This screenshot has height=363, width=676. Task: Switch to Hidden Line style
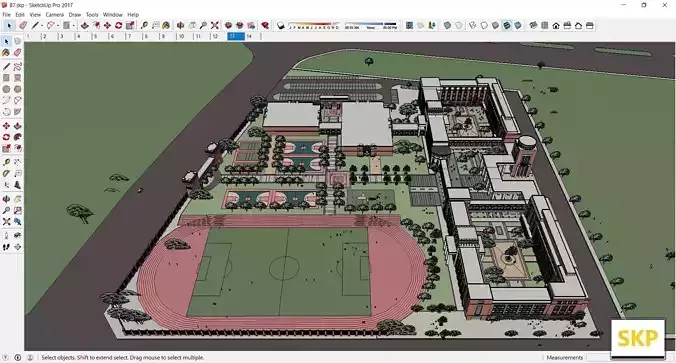[484, 25]
